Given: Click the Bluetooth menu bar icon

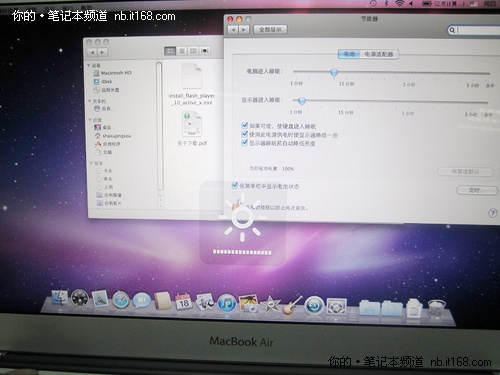Looking at the screenshot, I should coord(386,3).
